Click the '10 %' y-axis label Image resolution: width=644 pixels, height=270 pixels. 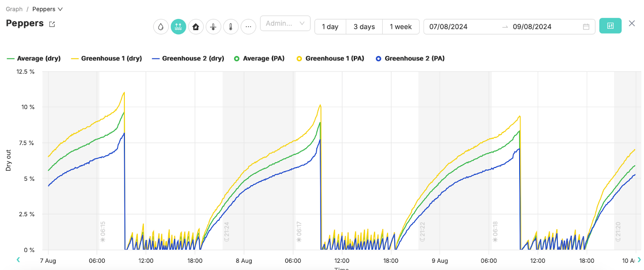28,107
